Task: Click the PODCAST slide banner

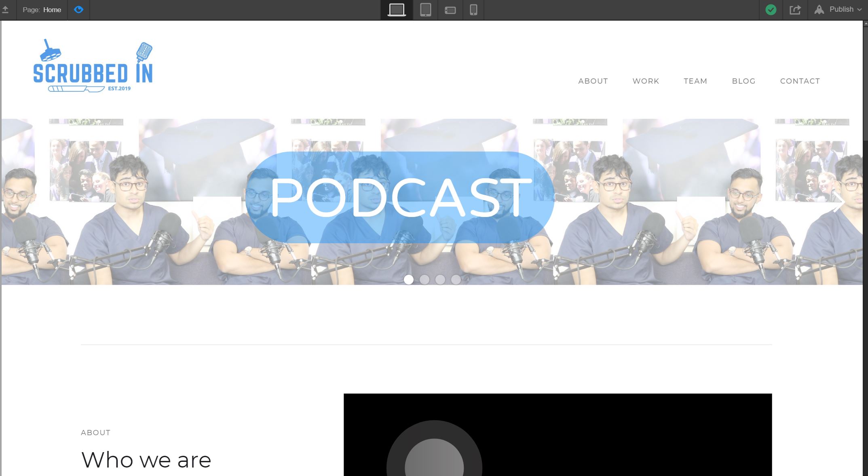Action: click(x=399, y=198)
